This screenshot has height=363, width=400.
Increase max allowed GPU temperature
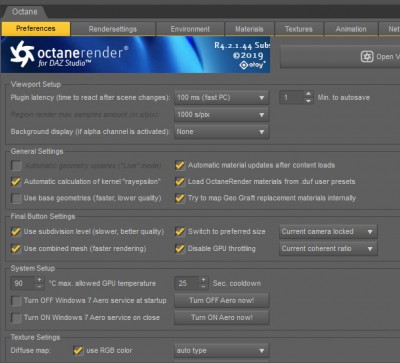[39, 280]
